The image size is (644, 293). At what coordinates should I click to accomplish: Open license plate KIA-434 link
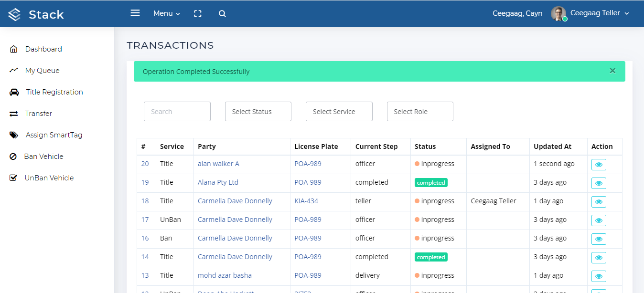point(306,201)
